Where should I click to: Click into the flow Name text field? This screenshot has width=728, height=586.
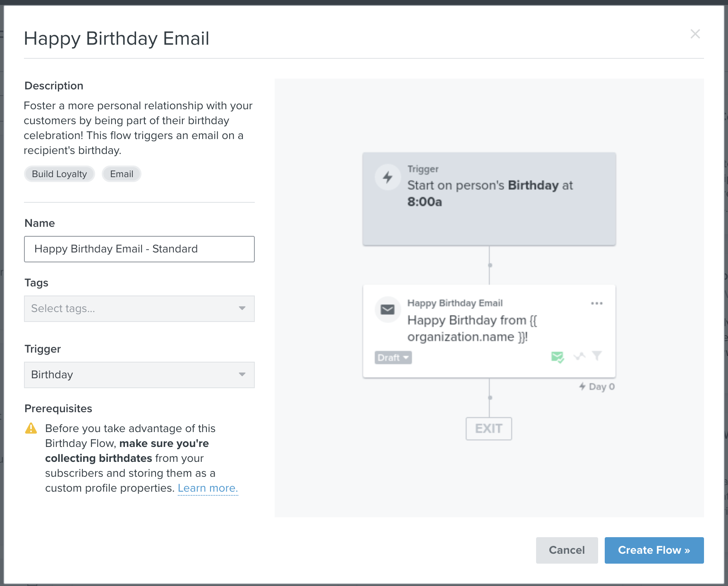tap(139, 249)
